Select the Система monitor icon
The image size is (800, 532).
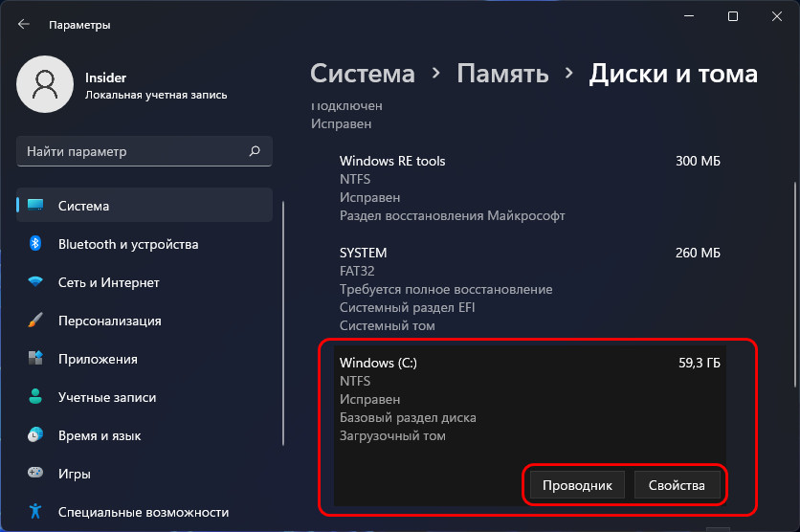[x=36, y=206]
